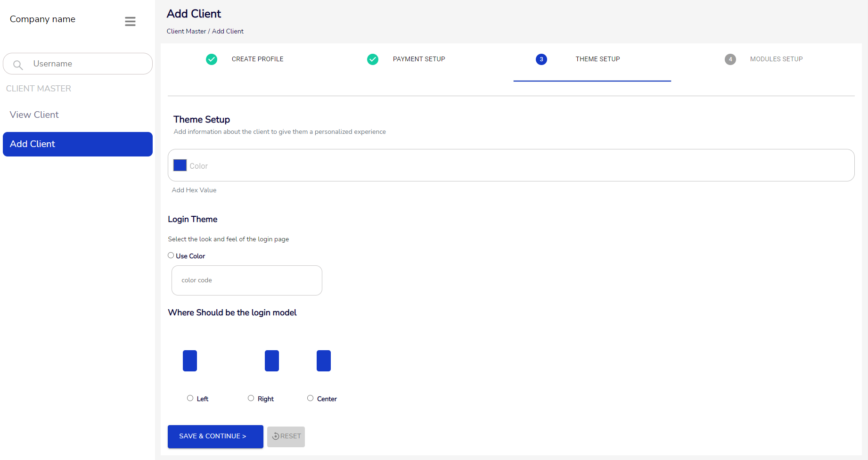Click the CLIENT MASTER section label
The image size is (868, 460).
click(x=39, y=89)
